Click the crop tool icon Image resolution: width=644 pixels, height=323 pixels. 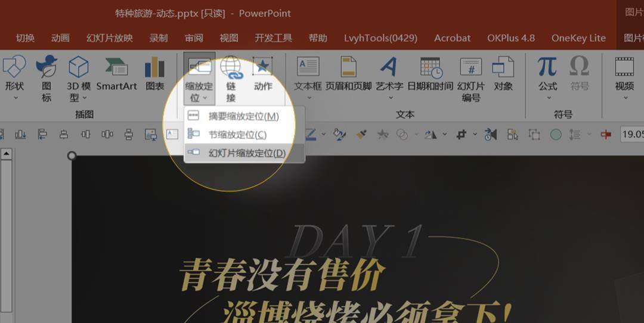pyautogui.click(x=462, y=134)
